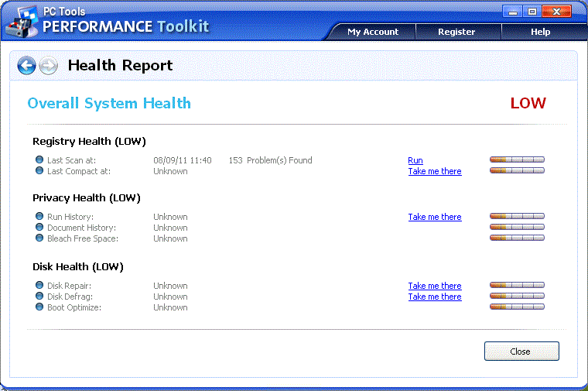The image size is (588, 391).
Task: Click the greyed forward arrow button
Action: pos(49,66)
